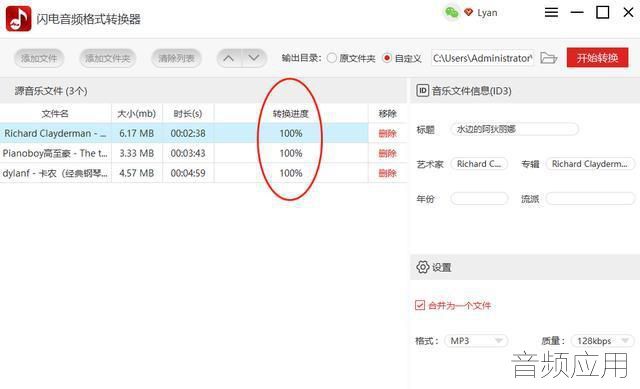Image resolution: width=640 pixels, height=389 pixels.
Task: Click the 100% progress of the Richard Clayderman row
Action: pyautogui.click(x=291, y=133)
